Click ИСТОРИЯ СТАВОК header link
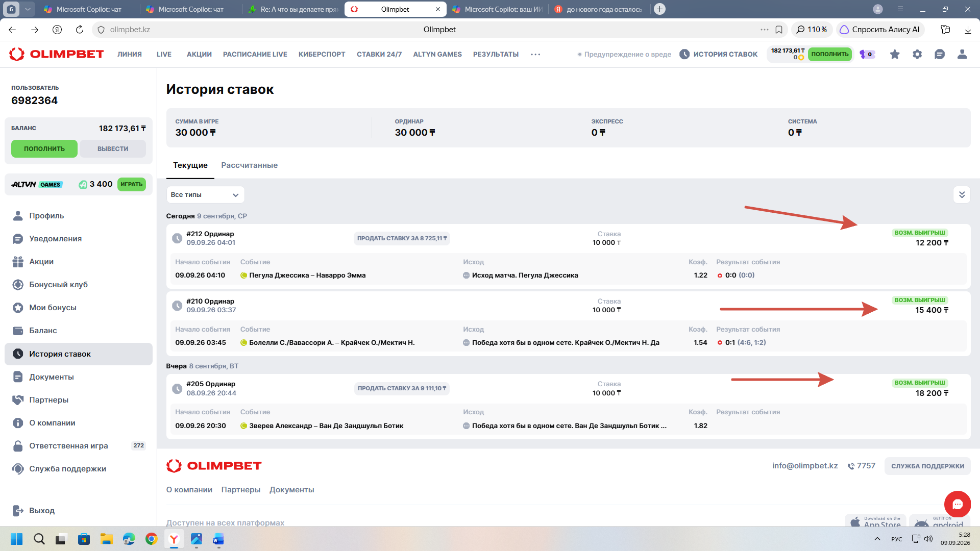The height and width of the screenshot is (551, 980). click(718, 54)
